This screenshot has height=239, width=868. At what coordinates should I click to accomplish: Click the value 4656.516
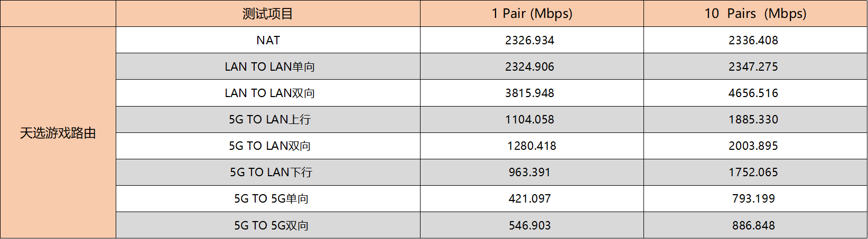coord(753,93)
